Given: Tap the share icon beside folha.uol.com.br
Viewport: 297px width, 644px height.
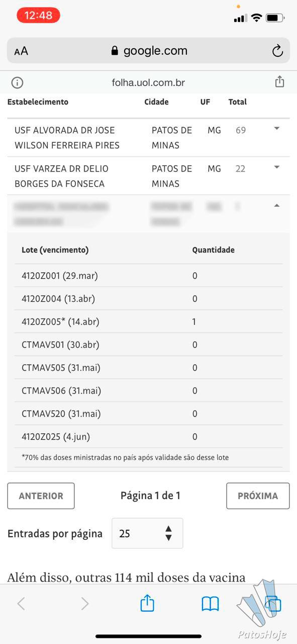Looking at the screenshot, I should point(280,82).
